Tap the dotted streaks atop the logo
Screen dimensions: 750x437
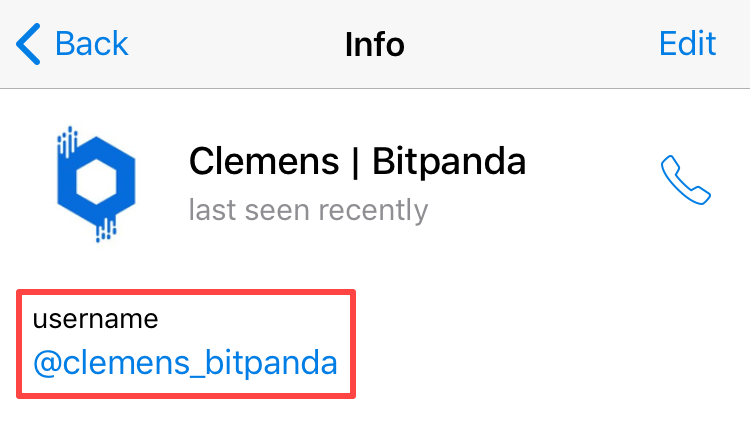pyautogui.click(x=67, y=142)
